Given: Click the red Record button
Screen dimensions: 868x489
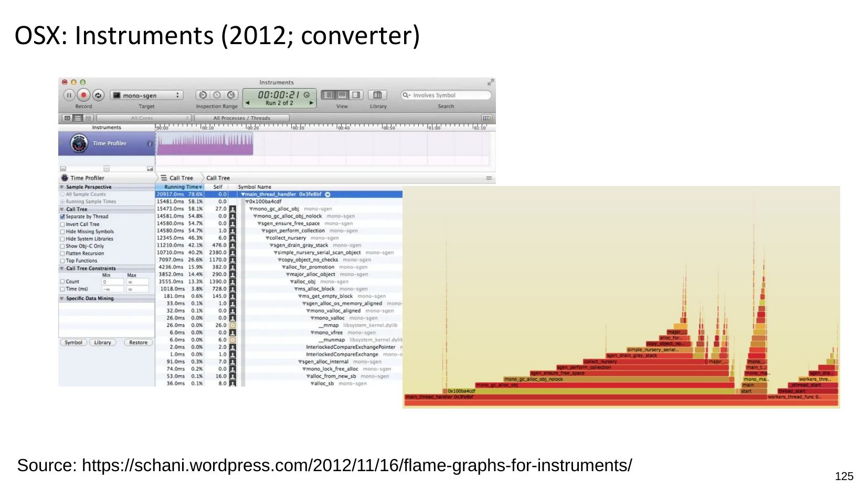Looking at the screenshot, I should pos(83,95).
